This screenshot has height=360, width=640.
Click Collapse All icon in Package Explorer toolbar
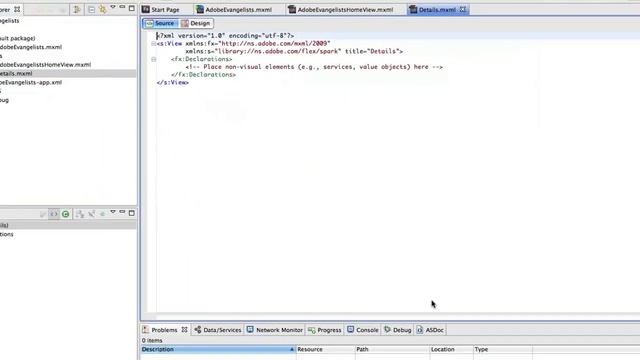(91, 9)
